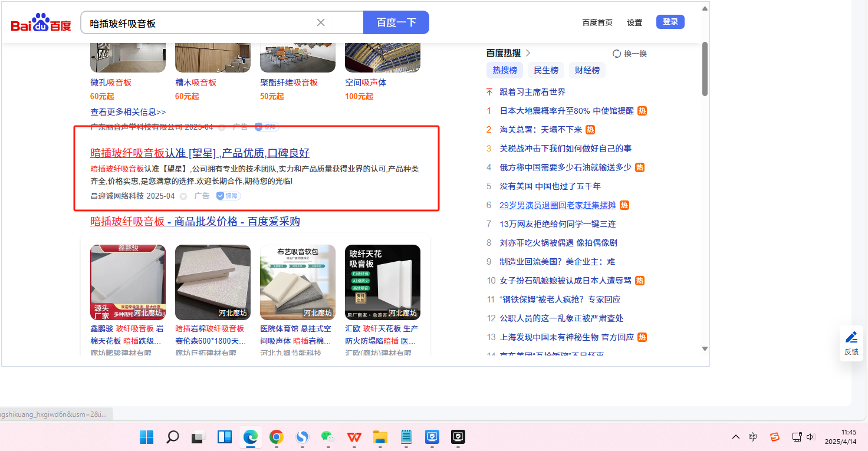868x451 pixels.
Task: Click the 换一换 refresh icon
Action: tap(617, 54)
